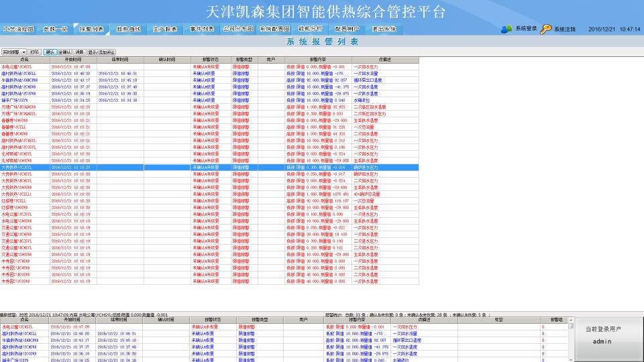This screenshot has width=644, height=362.
Task: Open the 事件列表 tab
Action: coord(201,29)
